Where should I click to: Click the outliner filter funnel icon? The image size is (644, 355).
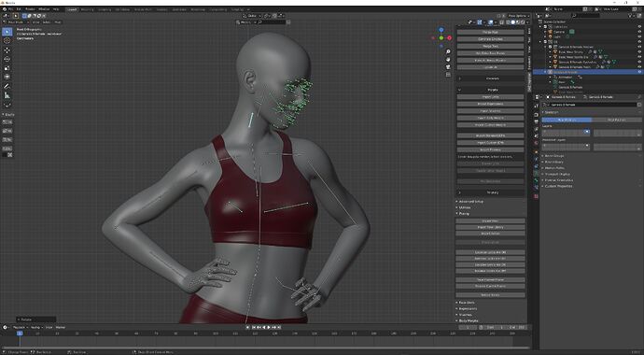(630, 16)
